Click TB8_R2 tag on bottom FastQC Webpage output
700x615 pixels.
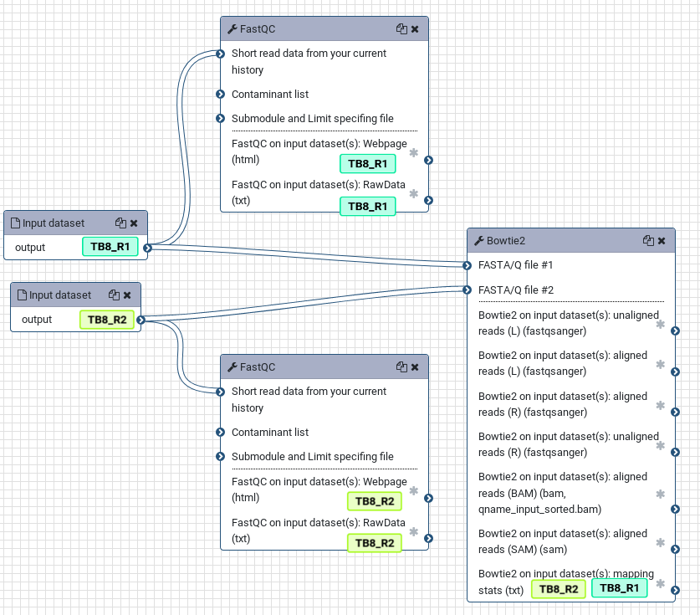(x=375, y=501)
